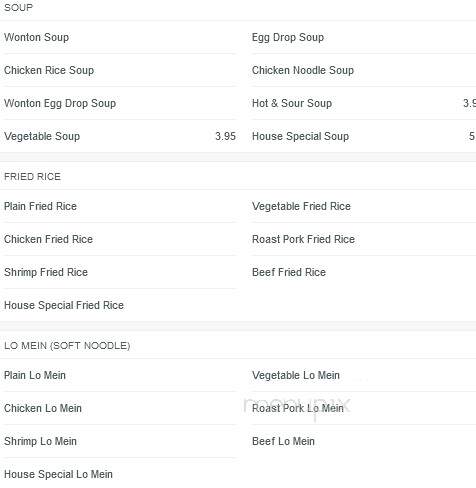Select House Special Fried Rice
The image size is (476, 488).
(x=64, y=305)
